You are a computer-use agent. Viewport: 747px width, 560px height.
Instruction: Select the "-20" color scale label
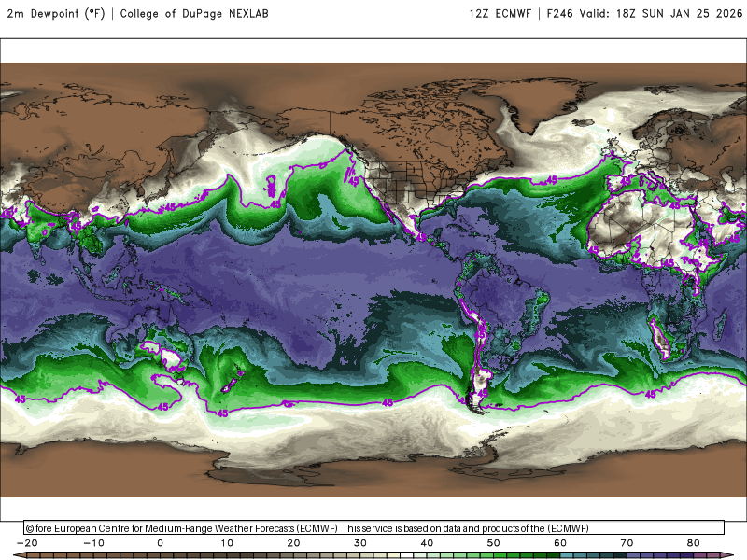27,543
